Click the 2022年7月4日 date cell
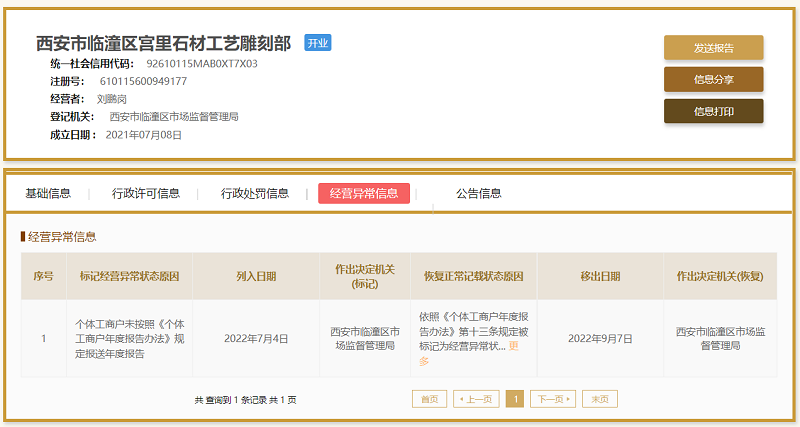 [x=256, y=338]
